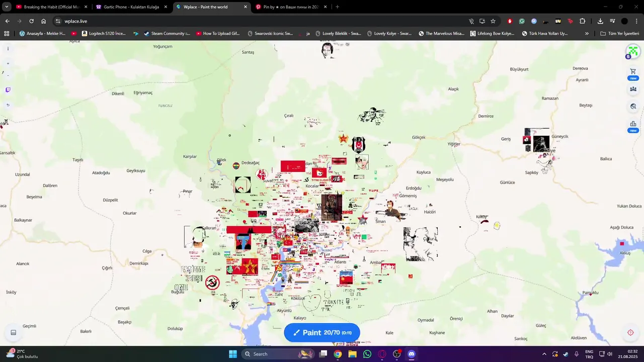Click the Grammarly extension icon
Viewport: 644px width, 362px height.
(x=522, y=21)
